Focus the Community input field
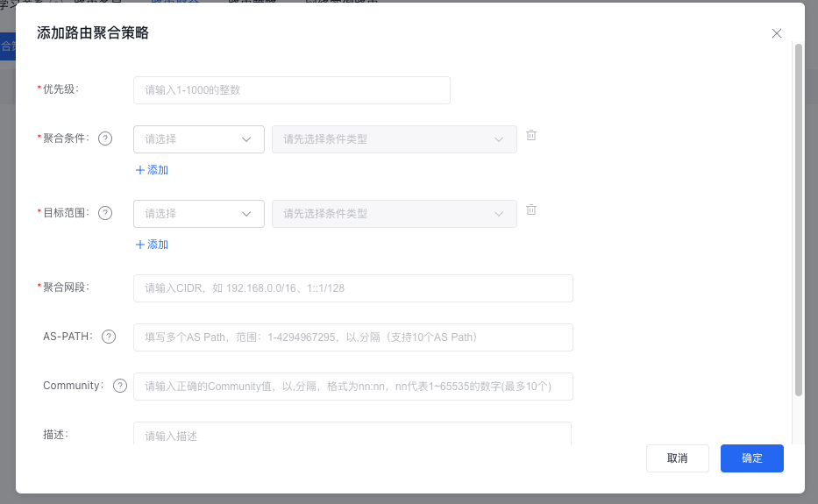This screenshot has width=818, height=504. click(353, 387)
